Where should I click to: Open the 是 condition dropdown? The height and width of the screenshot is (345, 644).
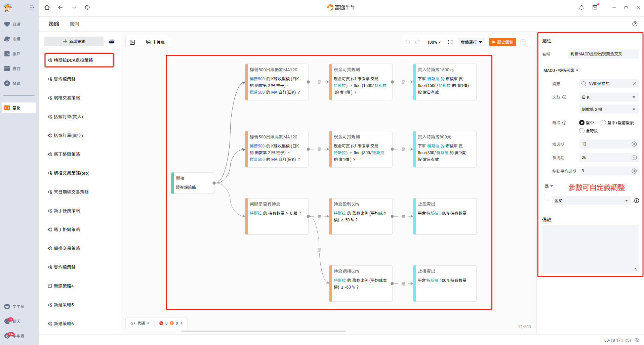pyautogui.click(x=549, y=186)
